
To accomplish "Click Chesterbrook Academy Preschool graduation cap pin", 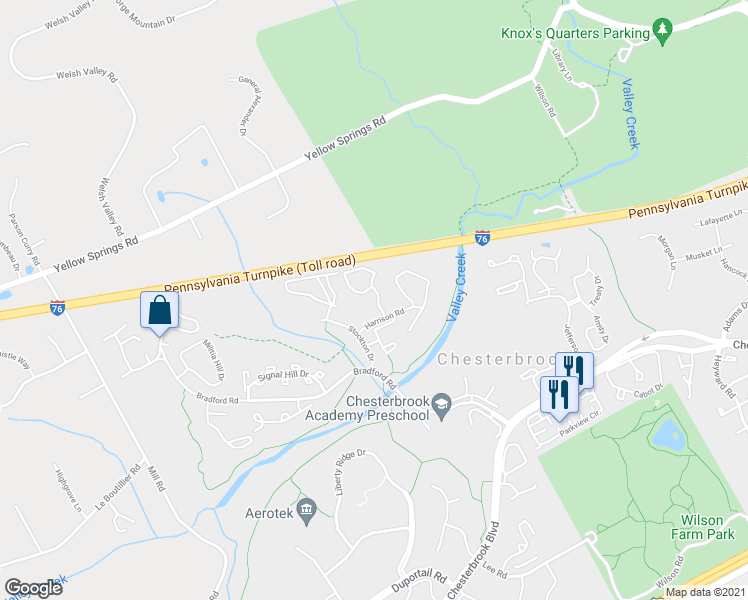I will (x=442, y=405).
